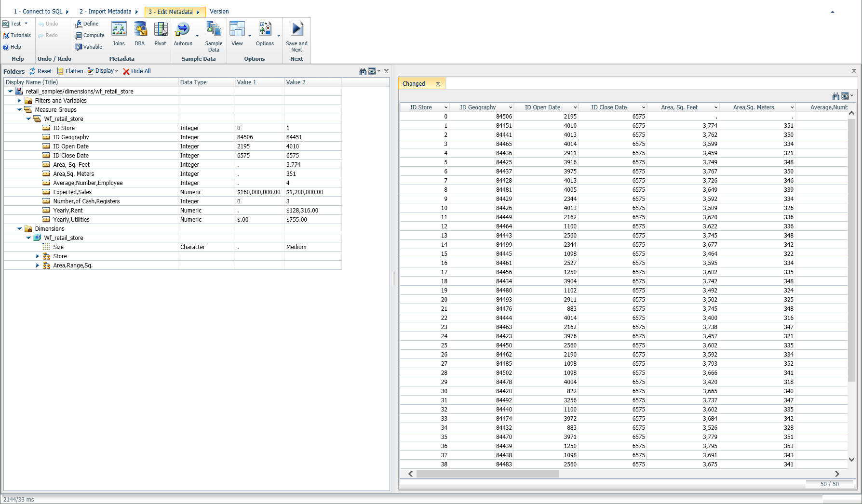Viewport: 862px width, 504px height.
Task: Close the Changed tab
Action: point(438,83)
